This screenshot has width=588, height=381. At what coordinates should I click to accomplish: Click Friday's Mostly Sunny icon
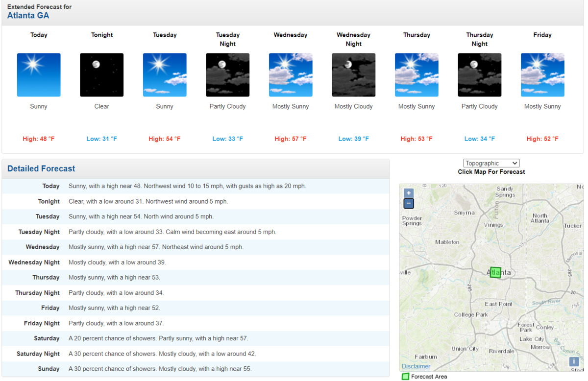542,74
